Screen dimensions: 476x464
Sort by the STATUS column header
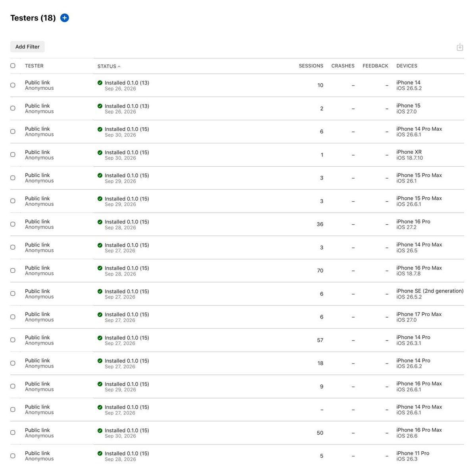tap(109, 66)
